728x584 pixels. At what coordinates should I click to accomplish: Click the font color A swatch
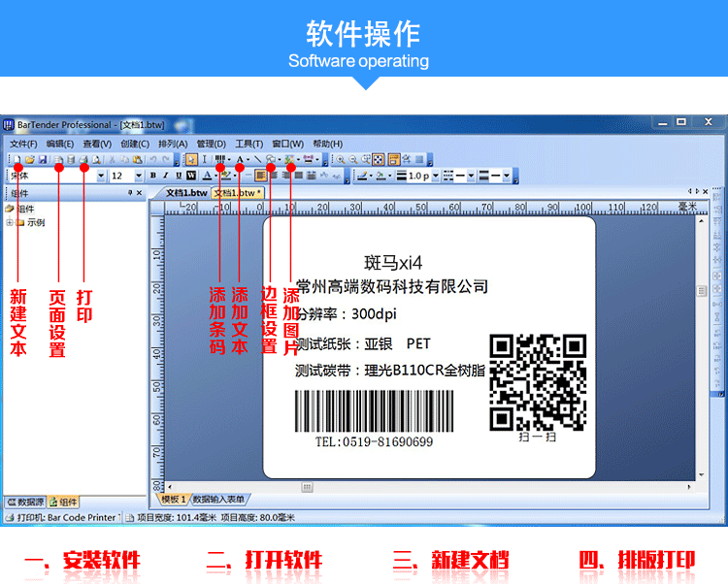pos(207,176)
